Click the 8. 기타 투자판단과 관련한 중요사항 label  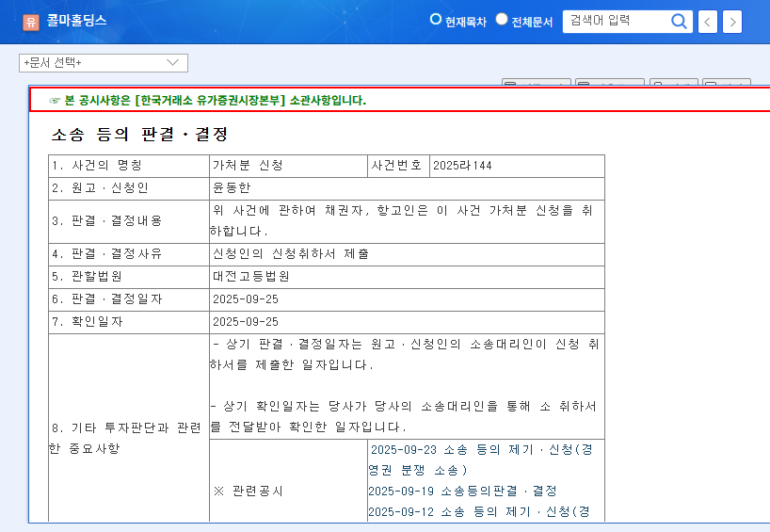(x=125, y=438)
